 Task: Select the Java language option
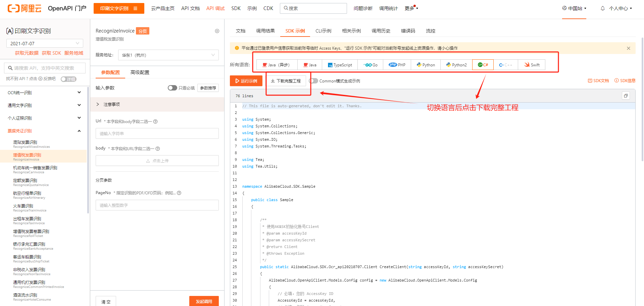[310, 65]
